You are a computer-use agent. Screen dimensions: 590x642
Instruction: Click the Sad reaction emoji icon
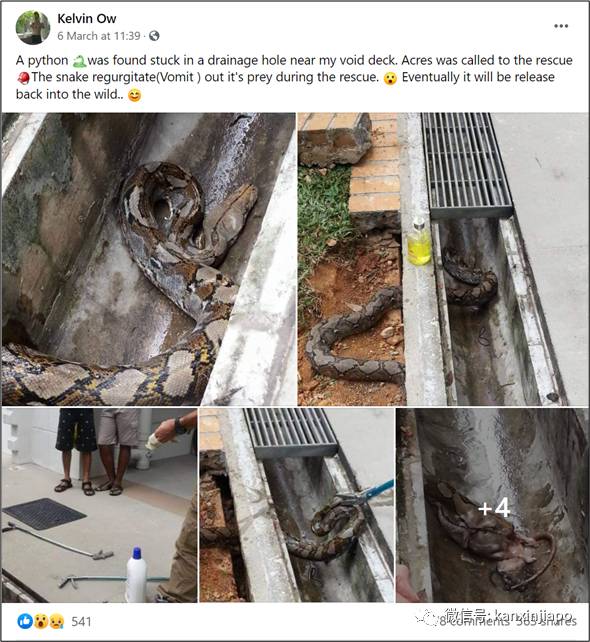[56, 622]
